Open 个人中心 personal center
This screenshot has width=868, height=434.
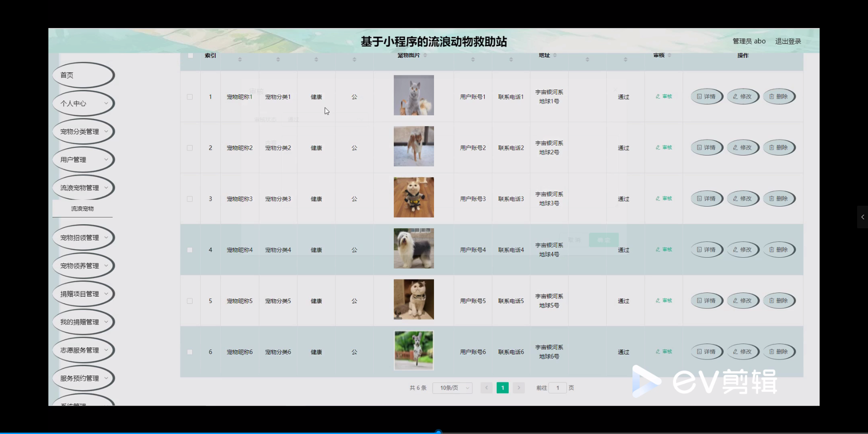point(83,103)
